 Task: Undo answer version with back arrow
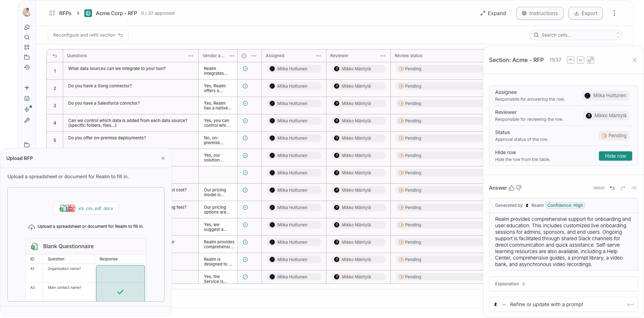(612, 188)
